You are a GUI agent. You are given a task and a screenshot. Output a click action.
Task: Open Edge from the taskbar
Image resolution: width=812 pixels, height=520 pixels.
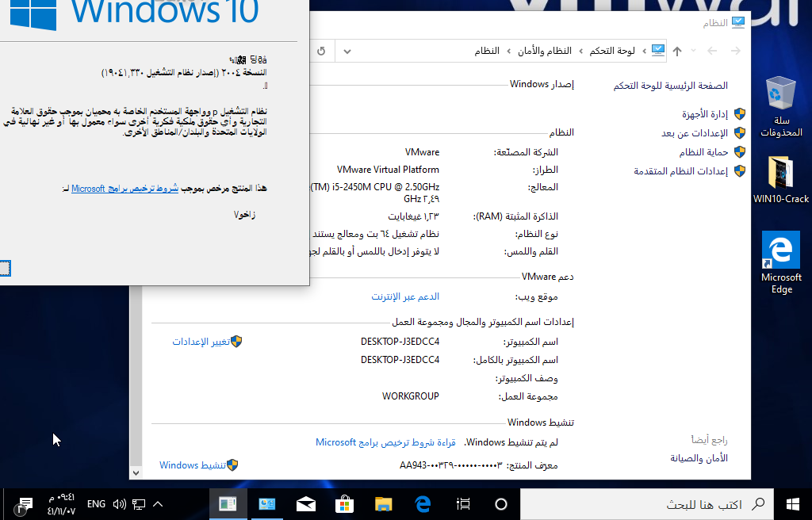tap(423, 504)
